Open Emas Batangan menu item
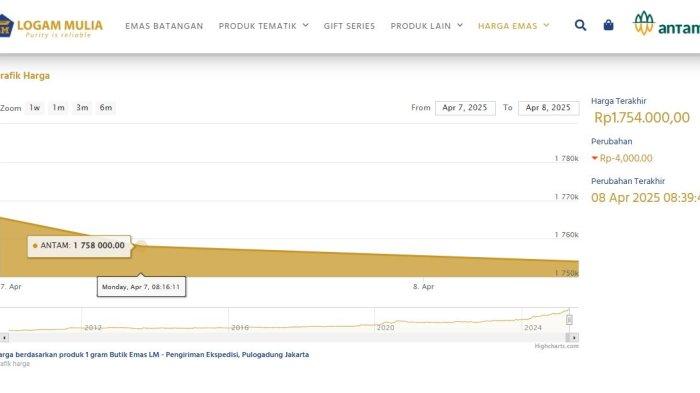 (164, 26)
